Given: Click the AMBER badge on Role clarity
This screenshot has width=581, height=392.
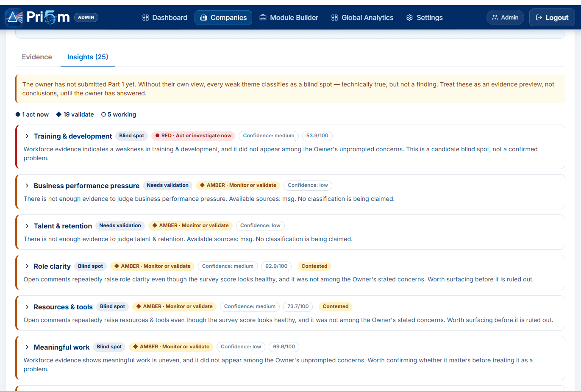Looking at the screenshot, I should click(x=153, y=266).
